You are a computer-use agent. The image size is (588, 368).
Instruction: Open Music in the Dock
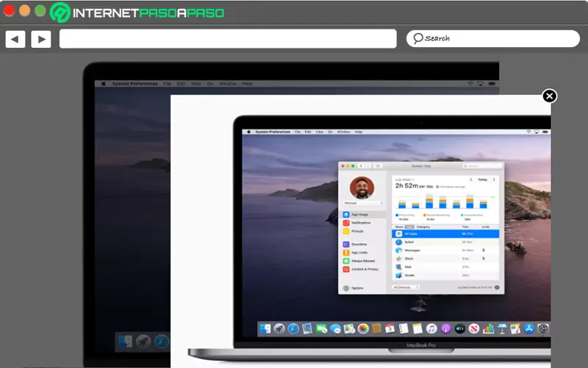point(431,329)
